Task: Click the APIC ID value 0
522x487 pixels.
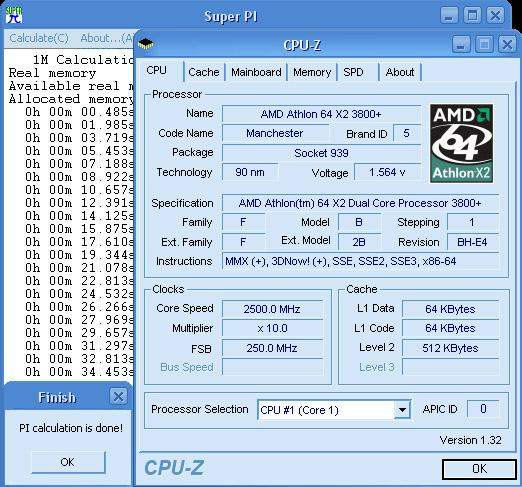Action: tap(483, 409)
